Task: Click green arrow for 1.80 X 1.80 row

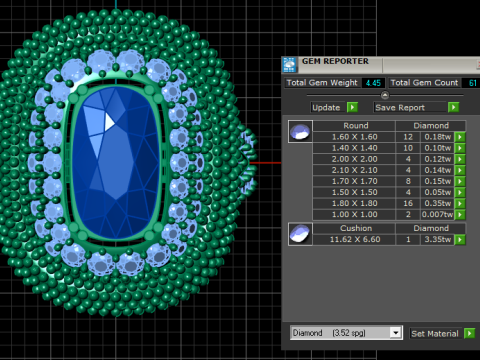Action: 460,203
